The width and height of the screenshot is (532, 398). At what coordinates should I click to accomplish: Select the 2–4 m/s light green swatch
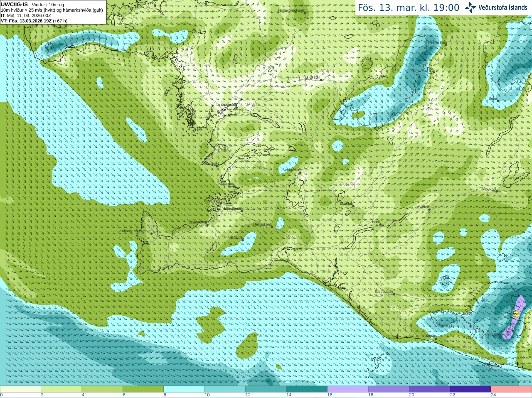61,389
